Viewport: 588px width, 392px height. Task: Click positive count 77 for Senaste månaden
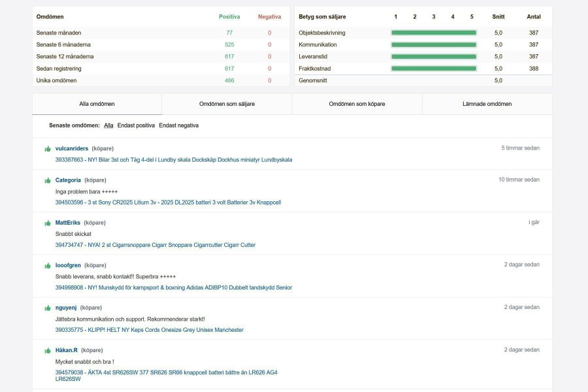229,33
